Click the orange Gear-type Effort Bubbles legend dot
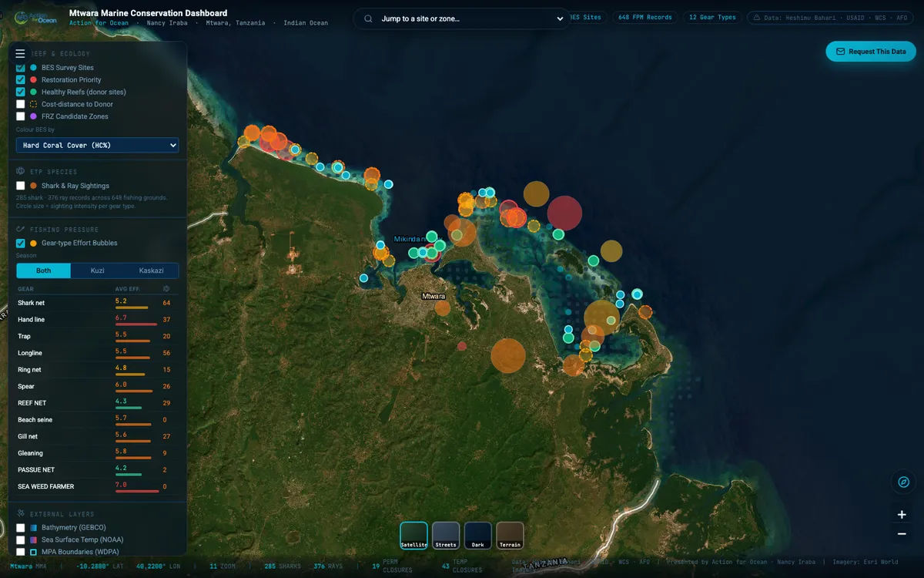The image size is (924, 578). pyautogui.click(x=33, y=243)
